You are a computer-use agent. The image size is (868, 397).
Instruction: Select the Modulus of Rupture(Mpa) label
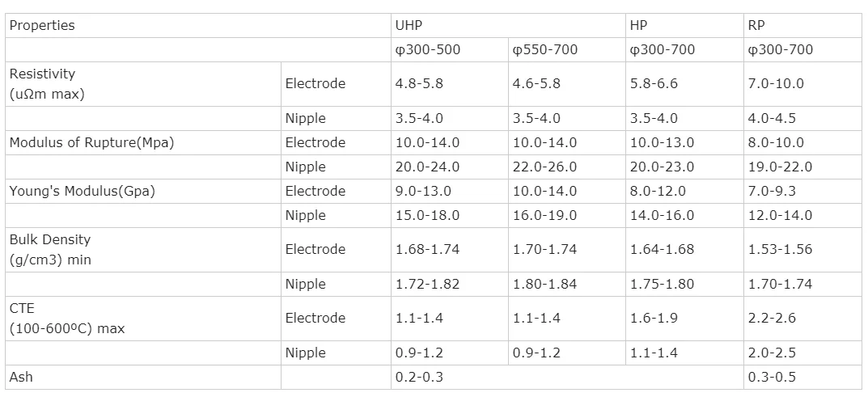[x=92, y=142]
